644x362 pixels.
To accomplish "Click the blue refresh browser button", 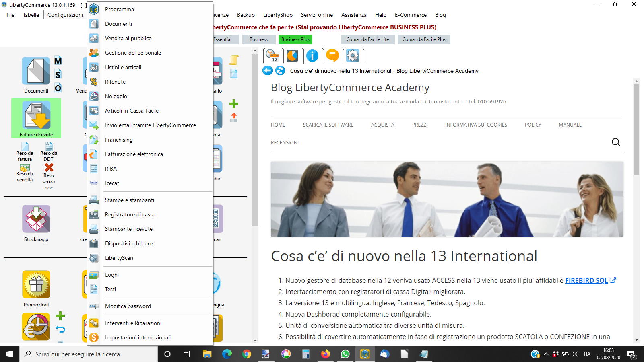I will [x=280, y=70].
